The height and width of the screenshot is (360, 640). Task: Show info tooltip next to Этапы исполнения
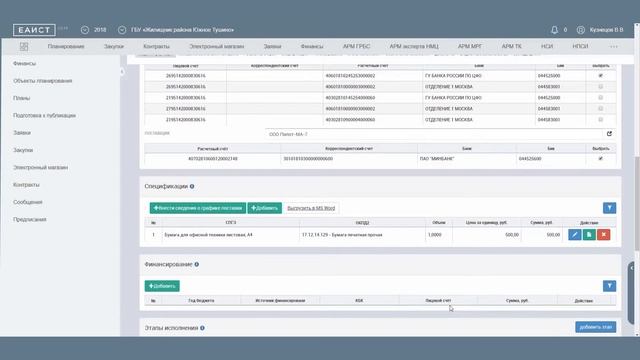pos(202,328)
